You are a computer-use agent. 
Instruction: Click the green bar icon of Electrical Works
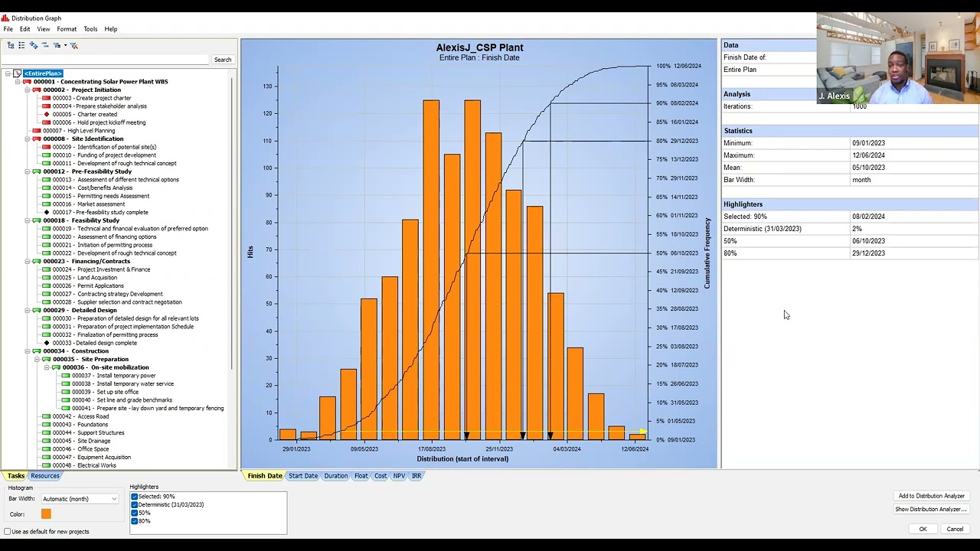tap(47, 465)
